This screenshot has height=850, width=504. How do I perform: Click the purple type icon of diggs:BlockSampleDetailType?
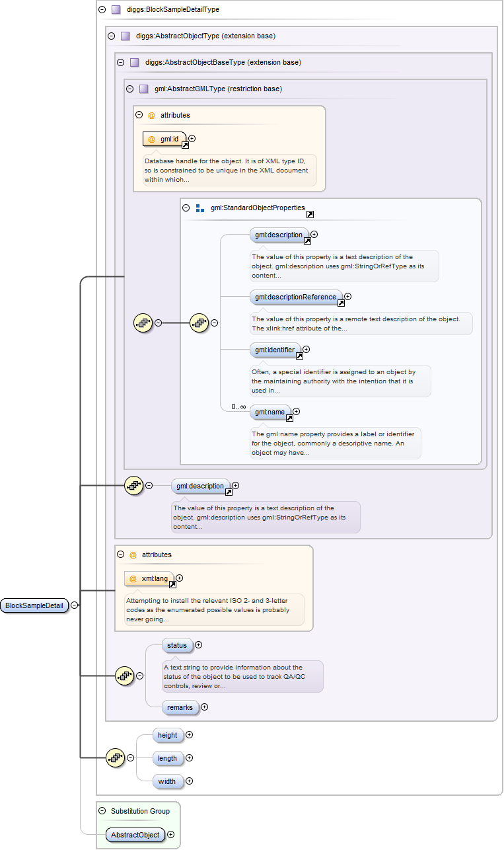(x=116, y=10)
